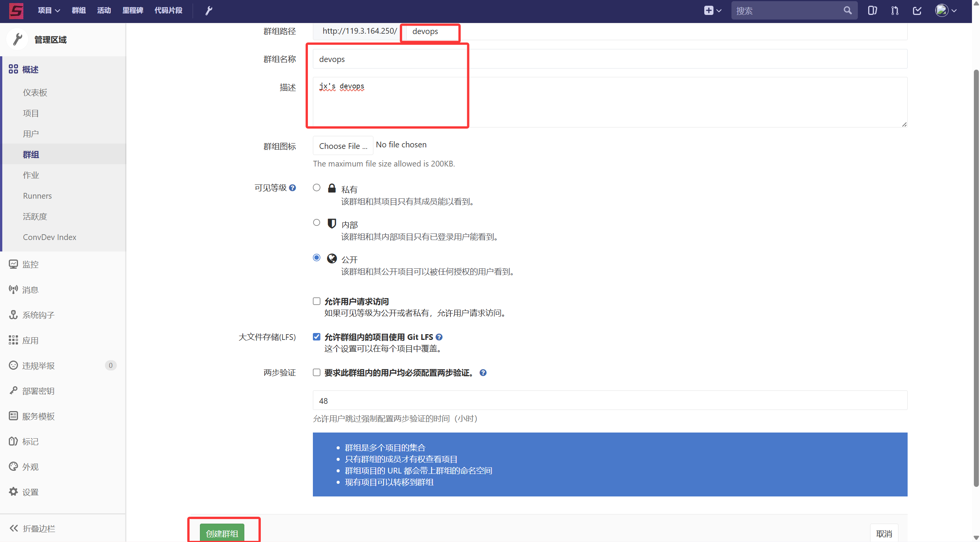Click the 设置 gear icon
The height and width of the screenshot is (542, 980).
pyautogui.click(x=13, y=492)
